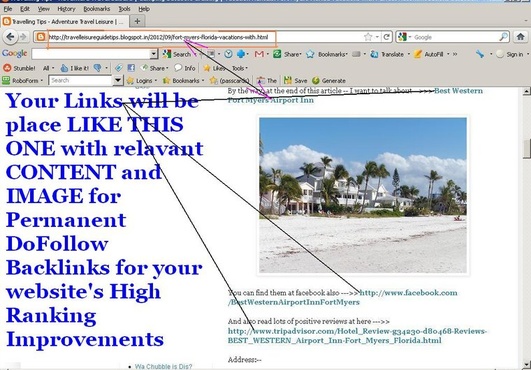Click the thumbs-down icon on StumbleUpon toolbar

[98, 68]
